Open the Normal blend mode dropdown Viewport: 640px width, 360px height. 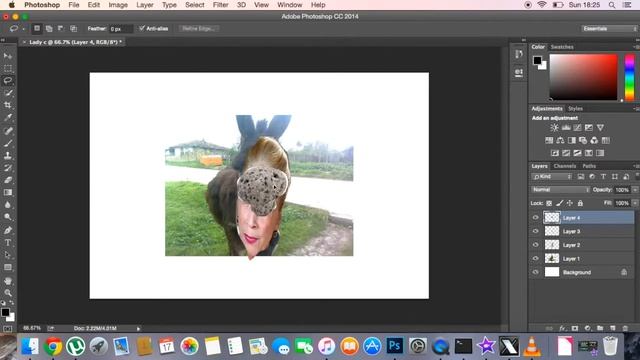[x=560, y=190]
